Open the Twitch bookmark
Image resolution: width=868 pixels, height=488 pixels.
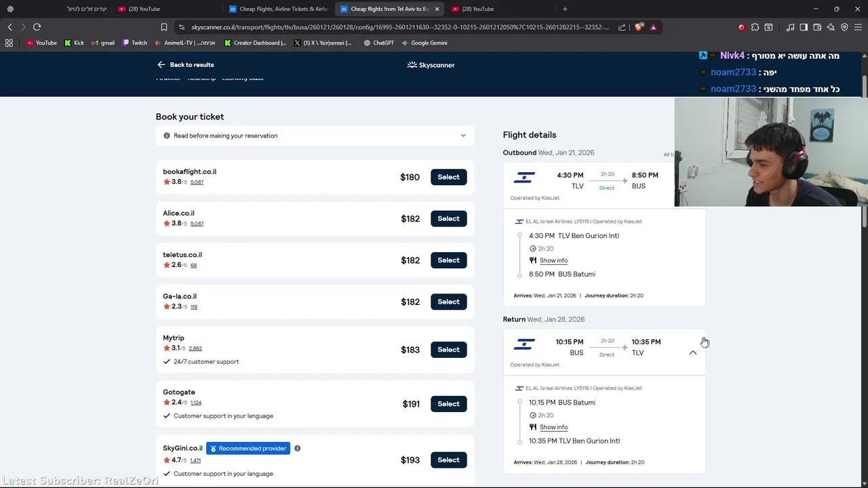pyautogui.click(x=134, y=43)
